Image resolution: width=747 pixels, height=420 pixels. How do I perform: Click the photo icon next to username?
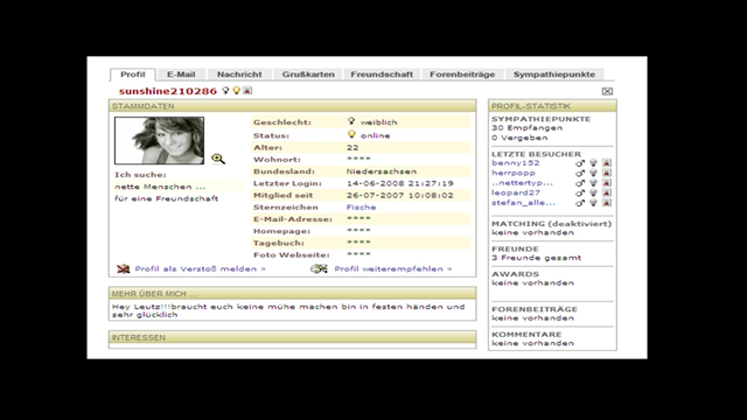[247, 91]
